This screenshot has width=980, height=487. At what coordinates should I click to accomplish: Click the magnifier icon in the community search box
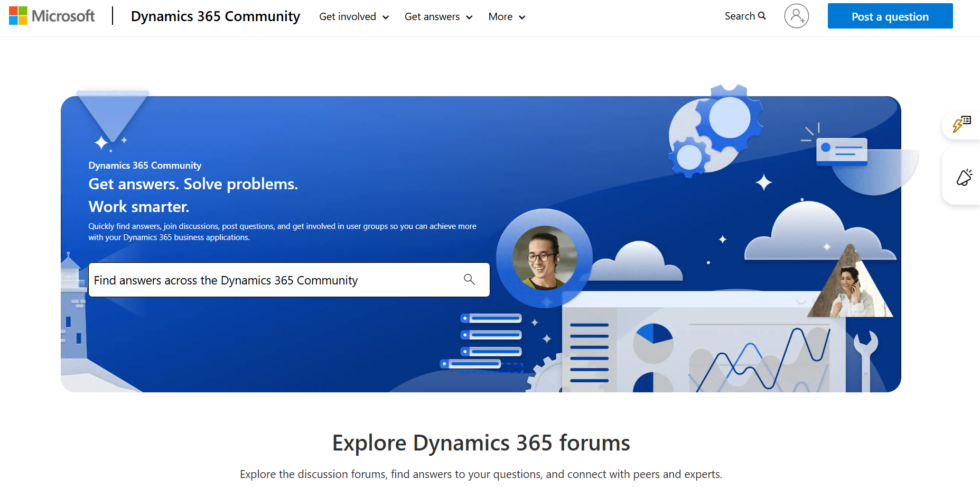469,279
